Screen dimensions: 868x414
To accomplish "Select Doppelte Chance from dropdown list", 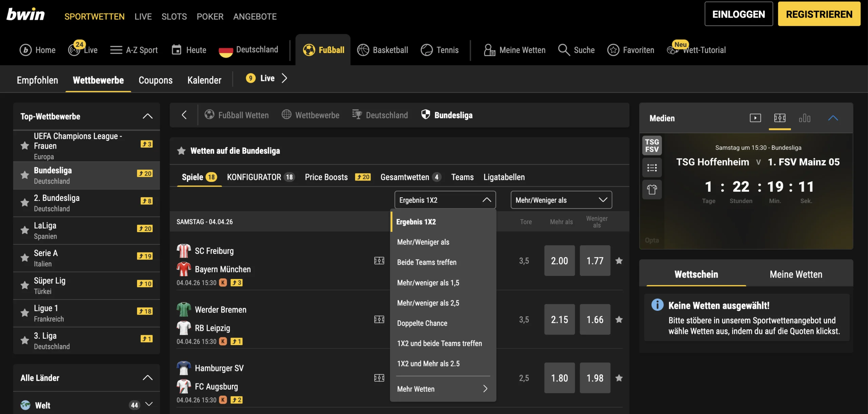I will [422, 323].
